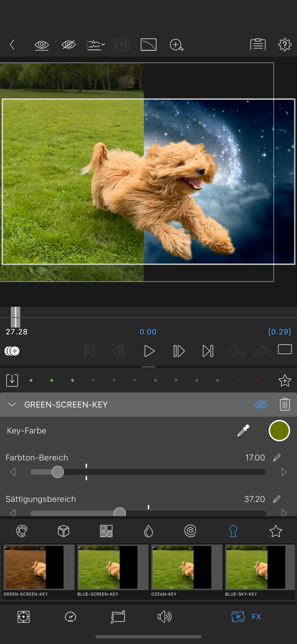Viewport: 297px width, 644px height.
Task: Click the timeline playhead marker
Action: click(x=15, y=317)
